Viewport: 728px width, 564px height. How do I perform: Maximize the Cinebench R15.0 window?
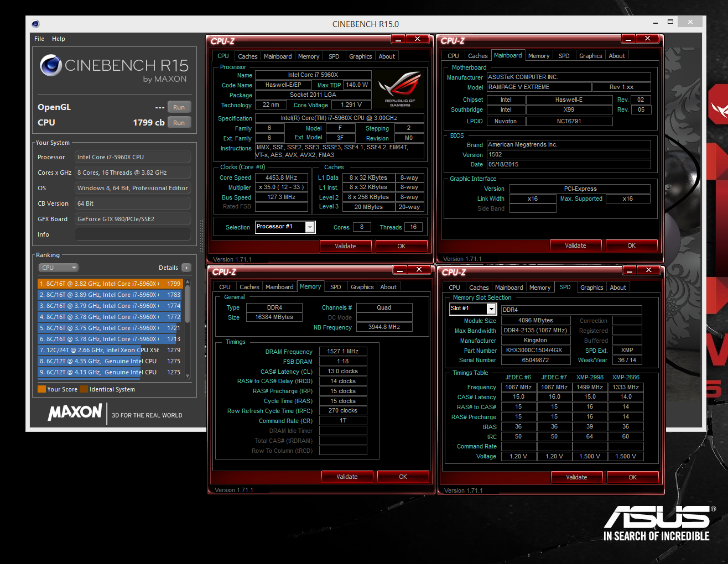[670, 22]
